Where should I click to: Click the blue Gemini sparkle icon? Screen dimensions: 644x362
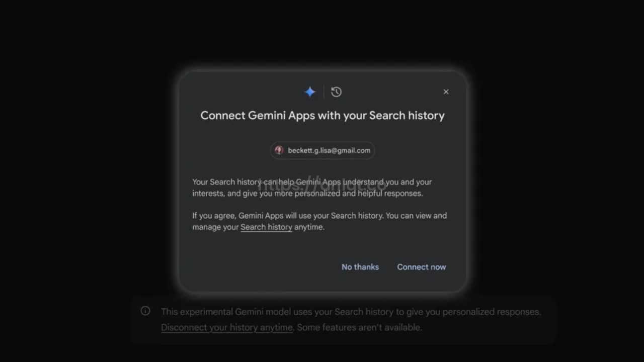[x=310, y=92]
